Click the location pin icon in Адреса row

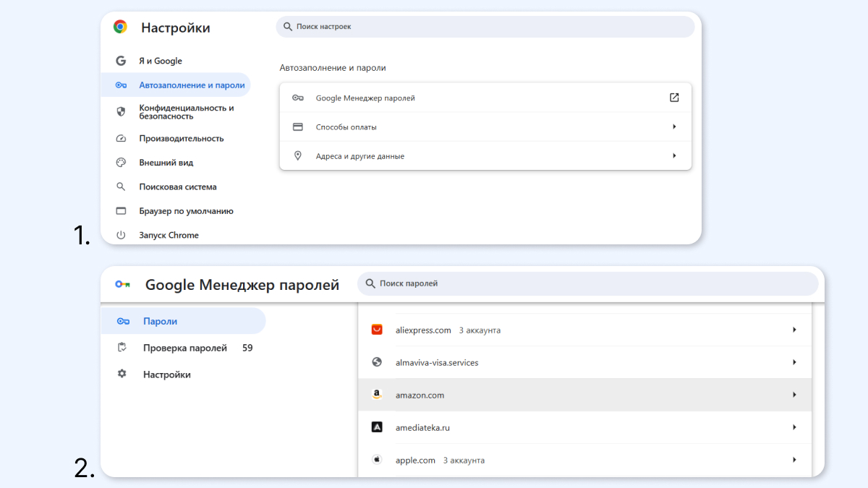coord(297,155)
